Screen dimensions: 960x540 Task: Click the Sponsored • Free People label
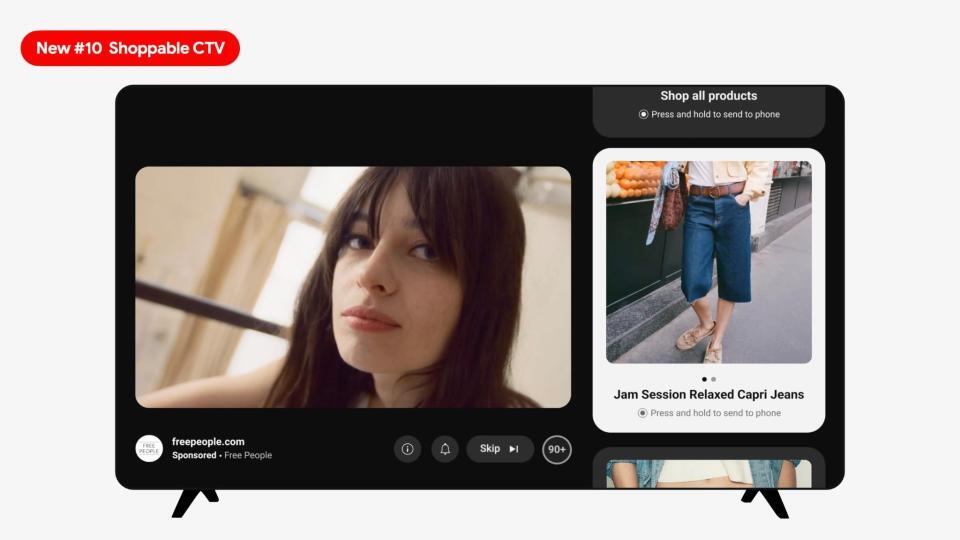coord(222,456)
